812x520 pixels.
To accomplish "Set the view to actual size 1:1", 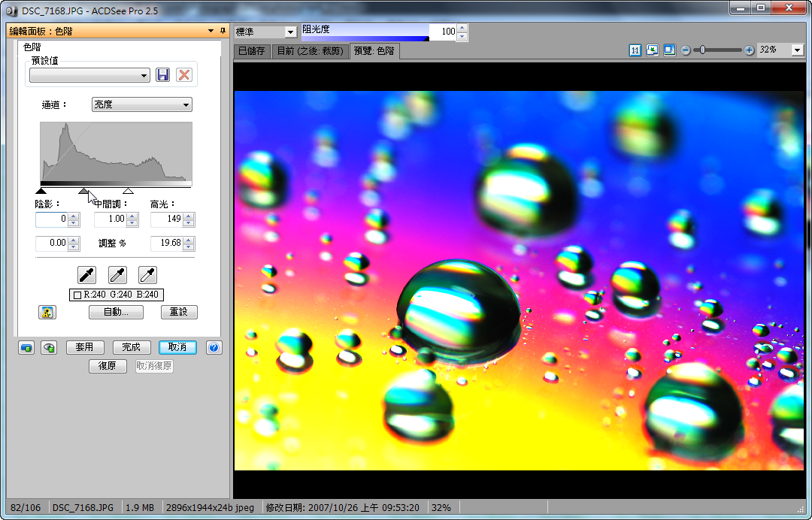I will pos(635,50).
